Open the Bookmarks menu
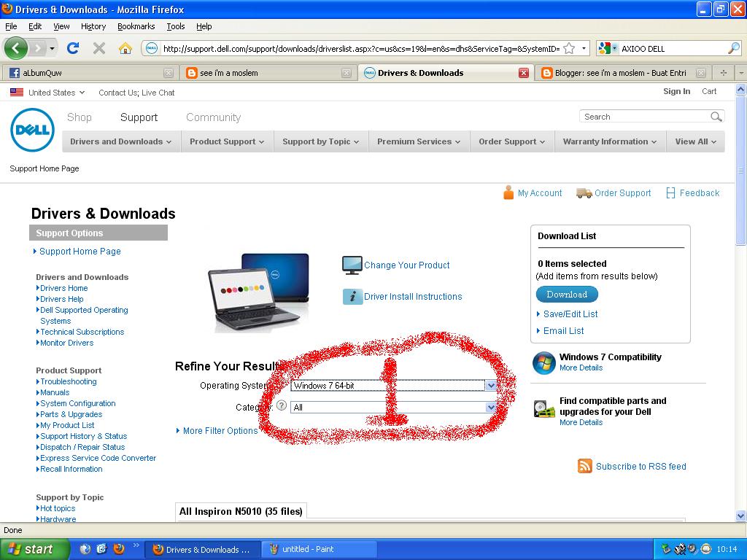Screen dimensions: 747x560 pos(136,26)
